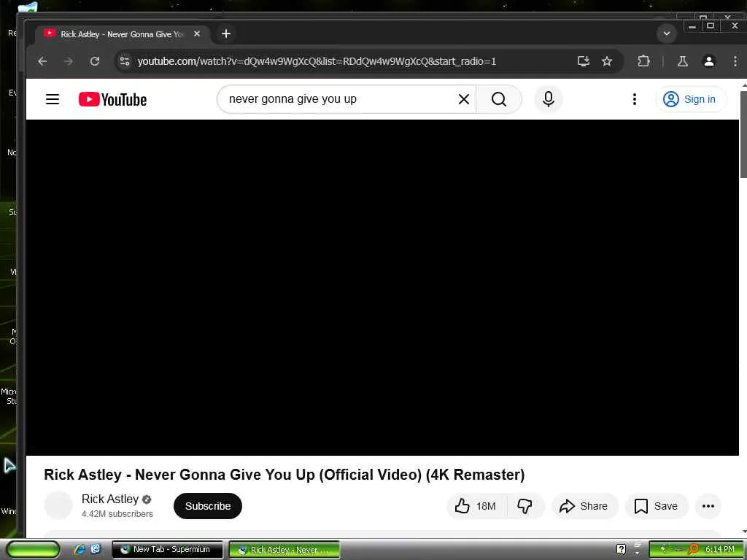Image resolution: width=747 pixels, height=560 pixels.
Task: Click second quick launch icon in taskbar
Action: tap(96, 549)
